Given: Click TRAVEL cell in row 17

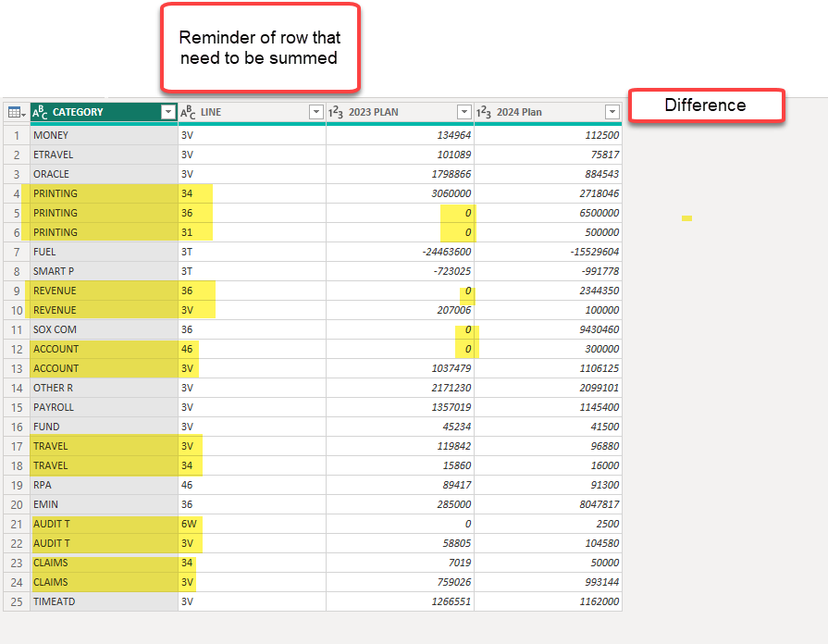Looking at the screenshot, I should 104,446.
